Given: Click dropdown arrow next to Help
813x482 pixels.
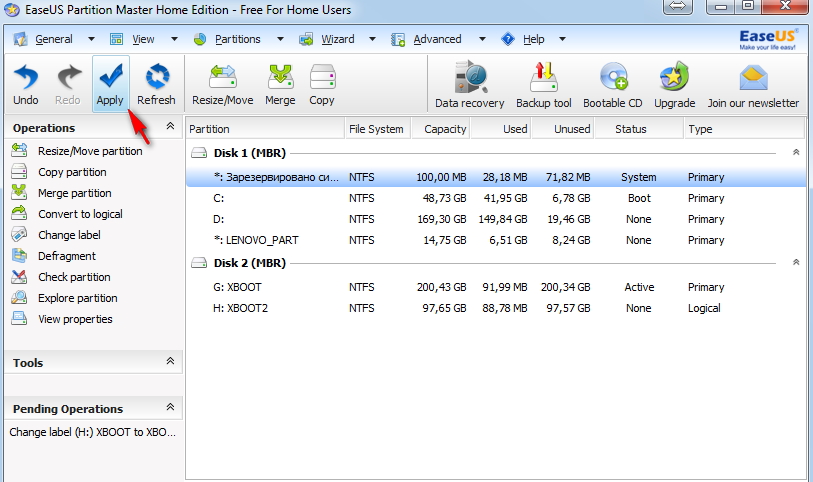Looking at the screenshot, I should (x=562, y=39).
